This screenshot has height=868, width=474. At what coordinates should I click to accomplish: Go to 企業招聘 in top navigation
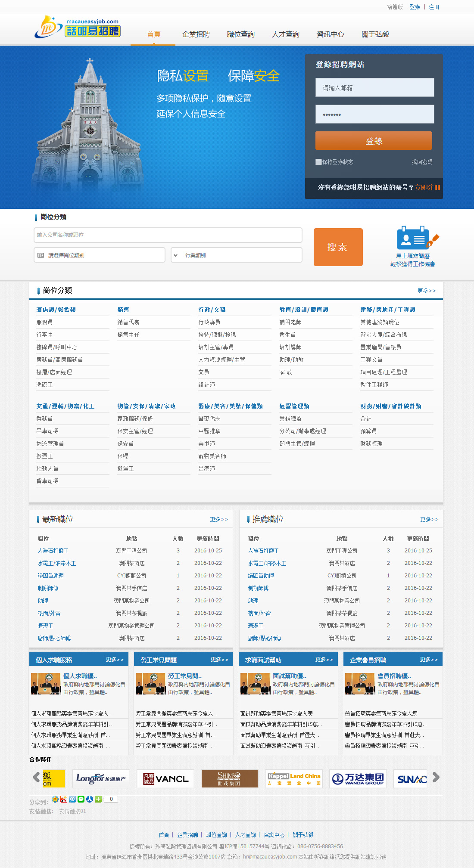[196, 34]
